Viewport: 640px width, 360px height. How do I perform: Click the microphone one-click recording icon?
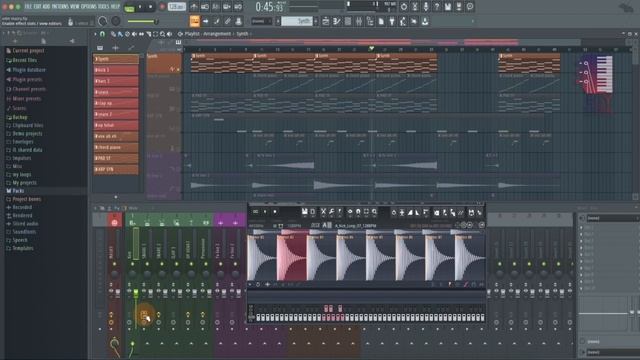click(x=426, y=7)
